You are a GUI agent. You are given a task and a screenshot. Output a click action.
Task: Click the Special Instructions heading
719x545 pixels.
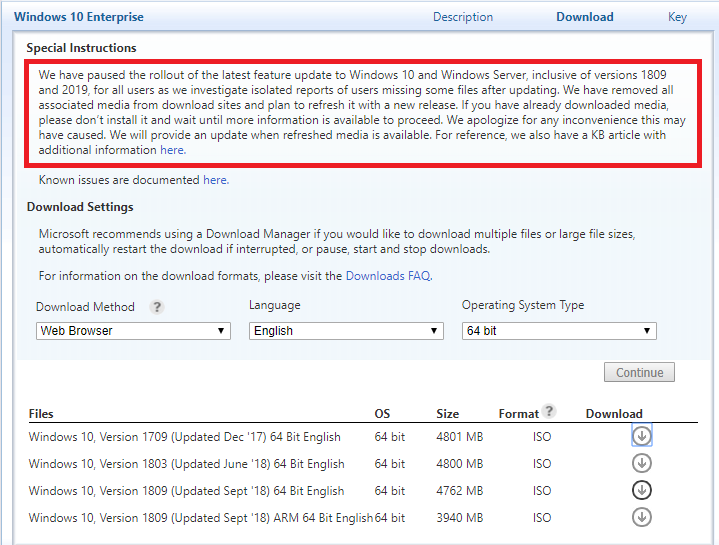(x=81, y=48)
